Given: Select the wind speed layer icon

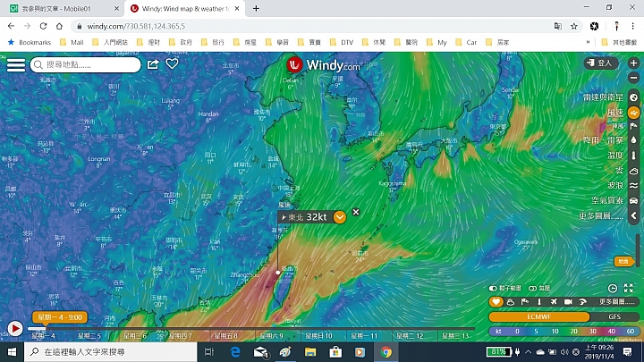Looking at the screenshot, I should [633, 113].
